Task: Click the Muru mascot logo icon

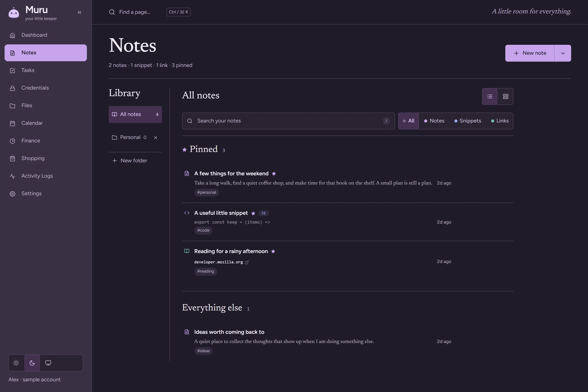Action: tap(14, 12)
